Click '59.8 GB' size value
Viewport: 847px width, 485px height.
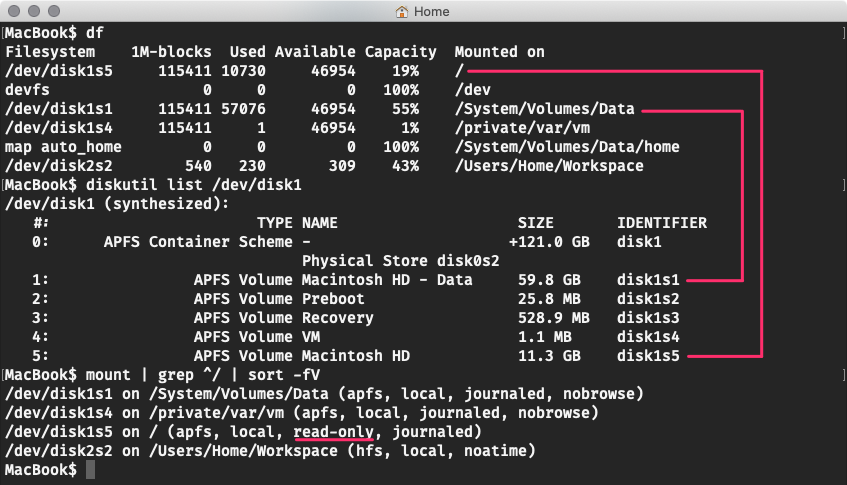pyautogui.click(x=549, y=280)
